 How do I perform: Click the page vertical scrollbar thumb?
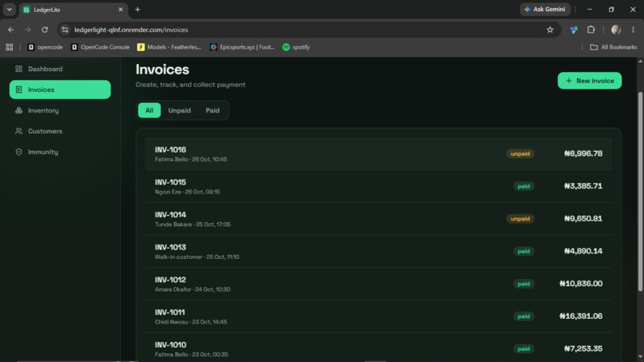640,192
